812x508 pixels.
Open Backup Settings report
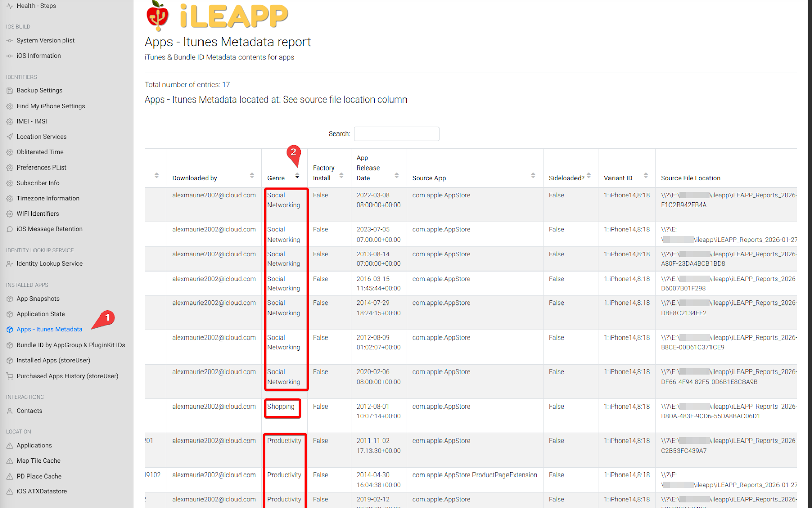coord(40,90)
